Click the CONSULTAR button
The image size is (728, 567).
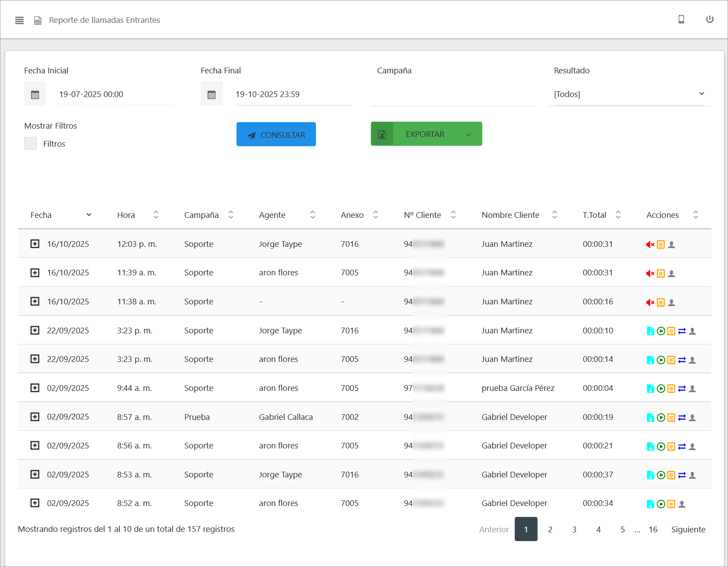pos(276,134)
